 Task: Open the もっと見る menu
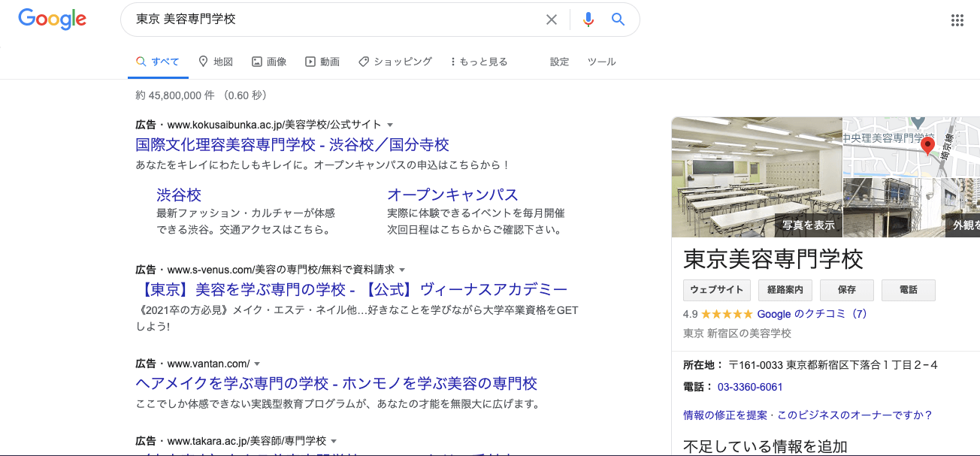479,62
